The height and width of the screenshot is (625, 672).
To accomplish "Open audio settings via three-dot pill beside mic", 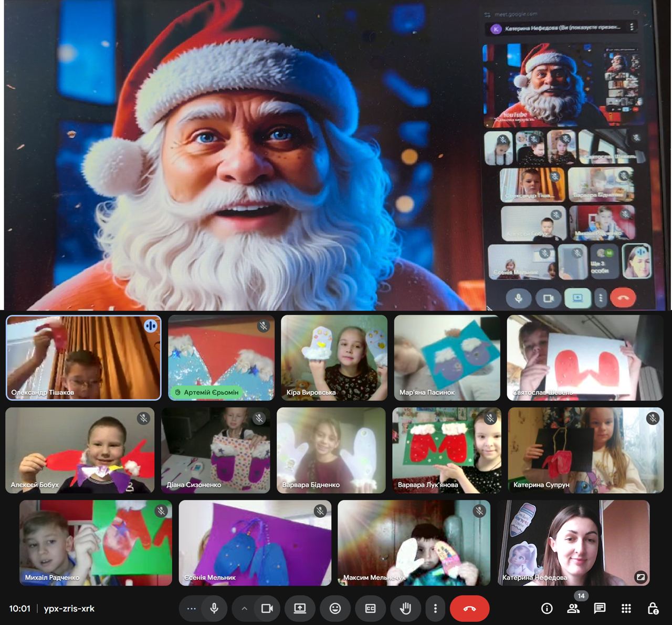I will (x=192, y=608).
